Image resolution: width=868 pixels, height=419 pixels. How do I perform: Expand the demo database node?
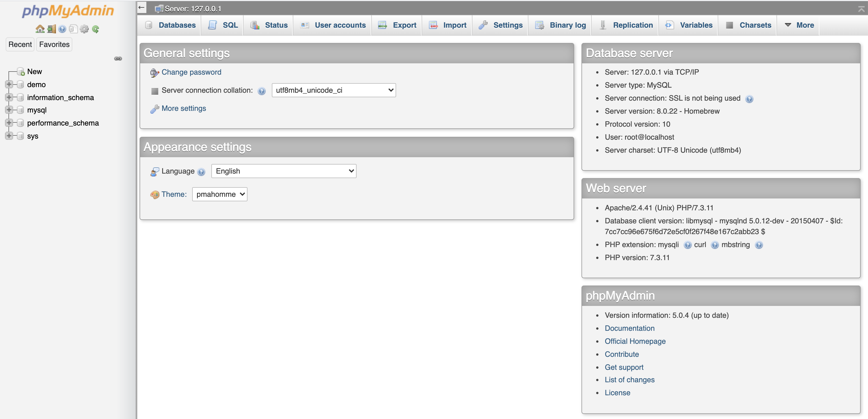point(9,84)
